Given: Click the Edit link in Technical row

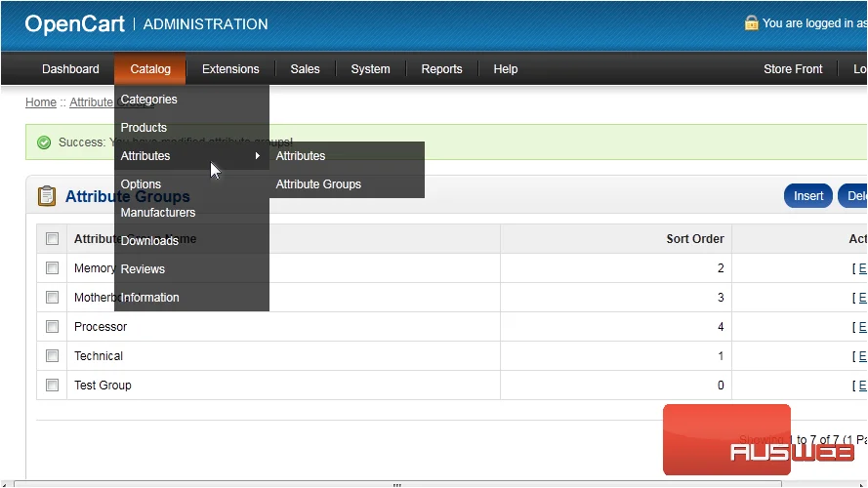Looking at the screenshot, I should 862,356.
